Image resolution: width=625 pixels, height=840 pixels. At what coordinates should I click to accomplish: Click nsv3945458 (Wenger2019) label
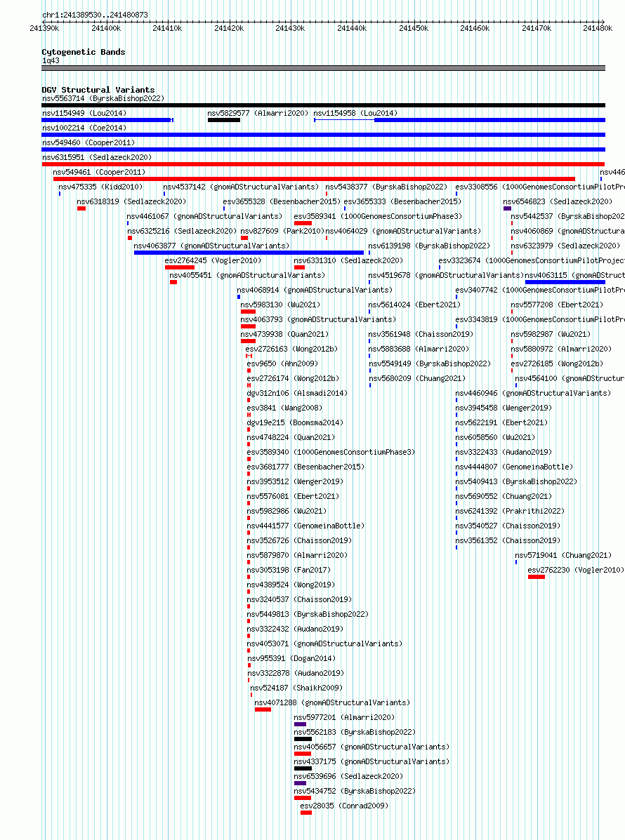[x=504, y=408]
